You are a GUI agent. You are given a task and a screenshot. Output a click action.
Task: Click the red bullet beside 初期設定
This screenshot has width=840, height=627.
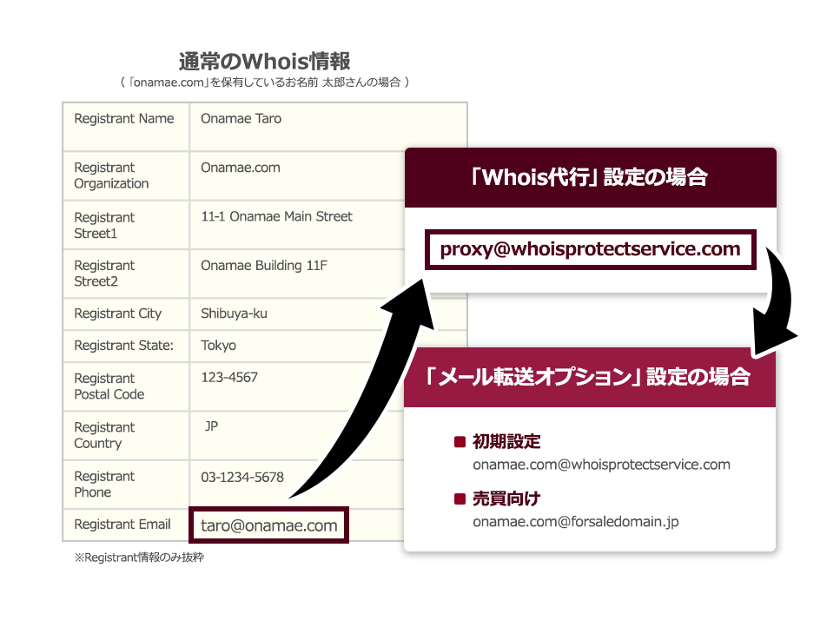tap(460, 442)
